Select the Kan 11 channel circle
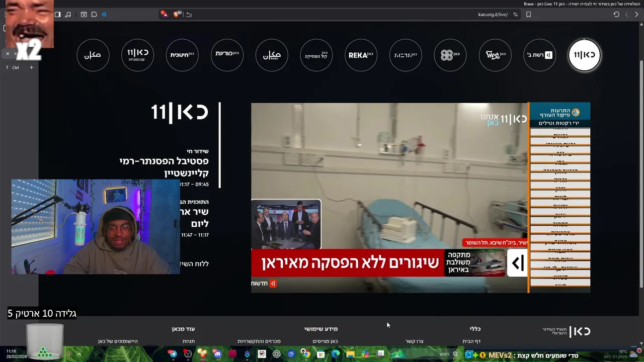Viewport: 644px width, 362px height. point(584,55)
